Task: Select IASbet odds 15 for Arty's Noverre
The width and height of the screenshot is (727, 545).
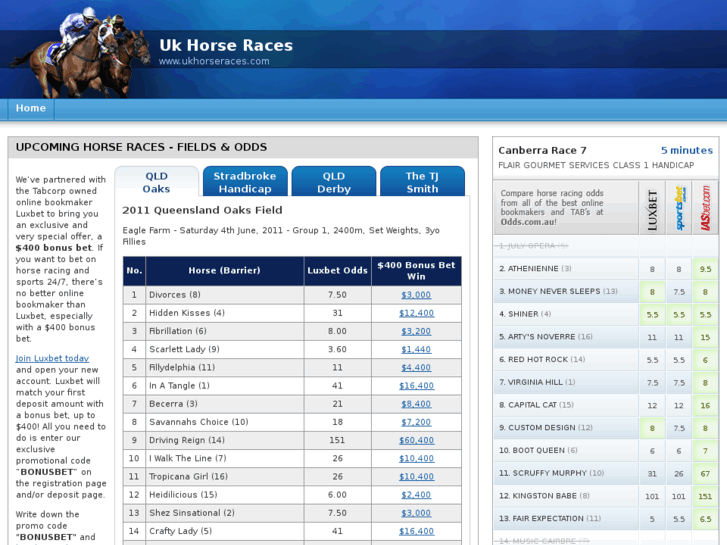Action: (706, 337)
